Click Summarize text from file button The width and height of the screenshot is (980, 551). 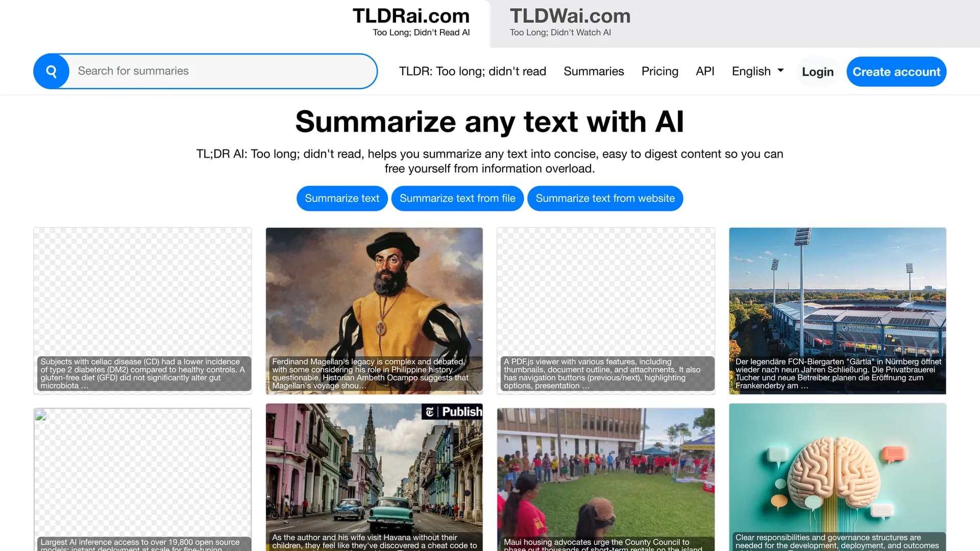click(x=457, y=198)
